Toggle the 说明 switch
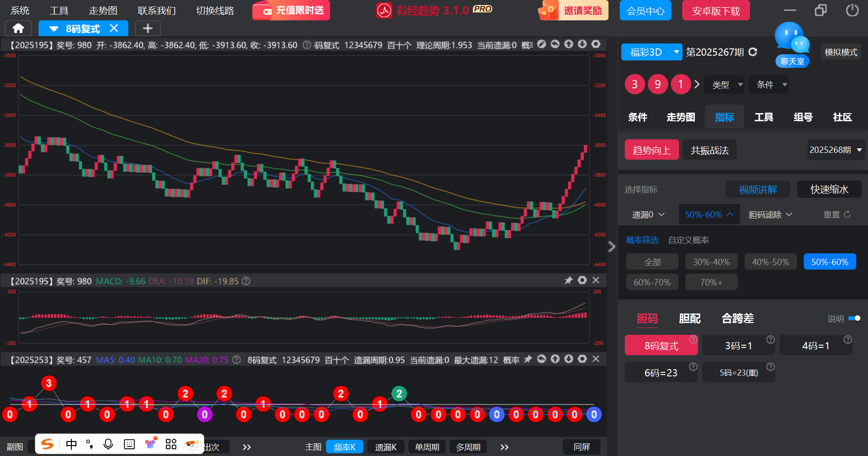868x456 pixels. pyautogui.click(x=854, y=318)
